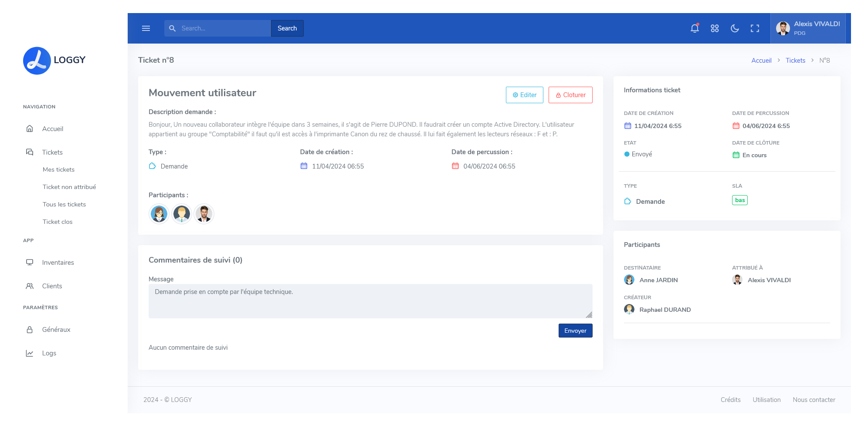Open Mes tickets
868x429 pixels.
point(58,169)
